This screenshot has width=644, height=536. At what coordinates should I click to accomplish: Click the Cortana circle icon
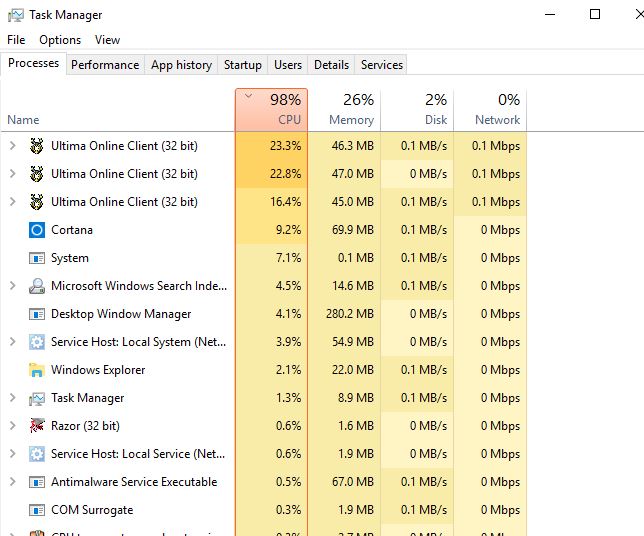pyautogui.click(x=37, y=230)
